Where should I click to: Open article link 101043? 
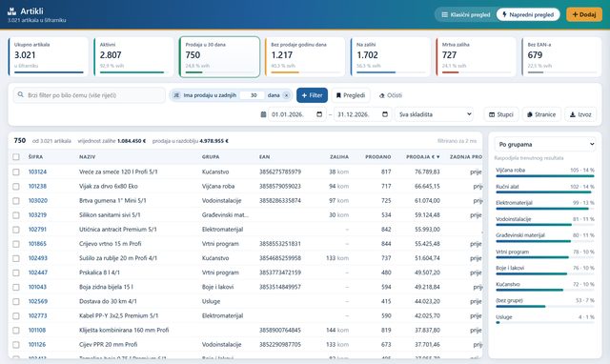click(x=37, y=287)
